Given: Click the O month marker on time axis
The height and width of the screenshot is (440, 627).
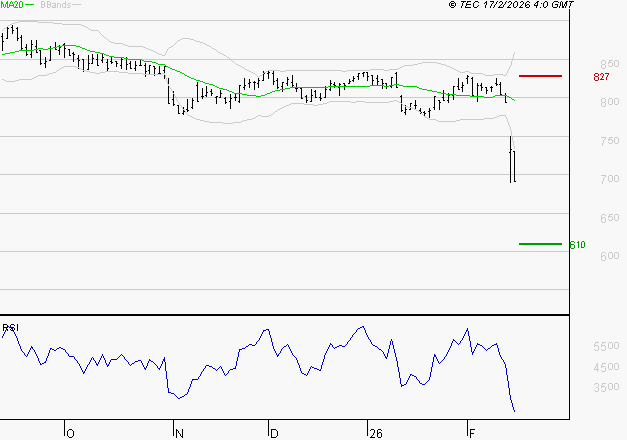Looking at the screenshot, I should [x=70, y=434].
